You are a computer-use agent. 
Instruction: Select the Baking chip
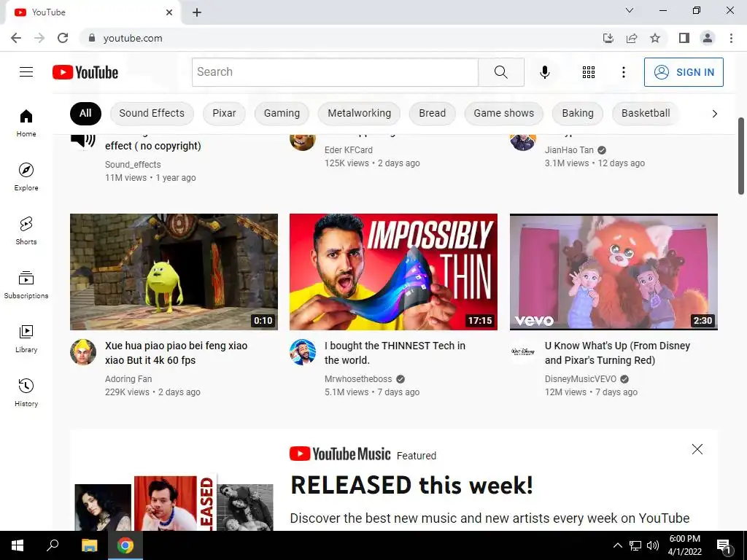[x=578, y=113]
